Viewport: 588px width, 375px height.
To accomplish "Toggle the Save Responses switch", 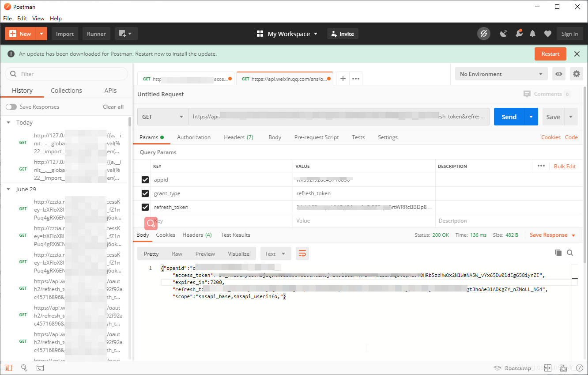I will coord(11,107).
